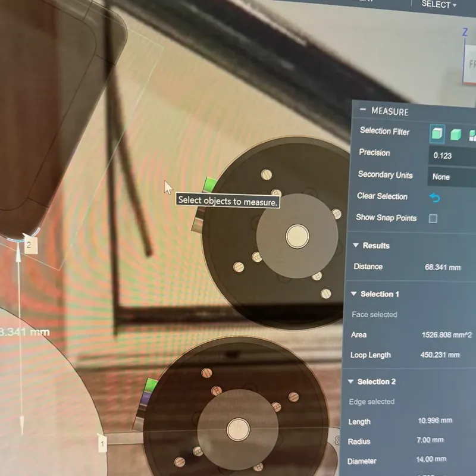The width and height of the screenshot is (476, 476).
Task: Open the SELECT dropdown in toolbar
Action: (439, 5)
